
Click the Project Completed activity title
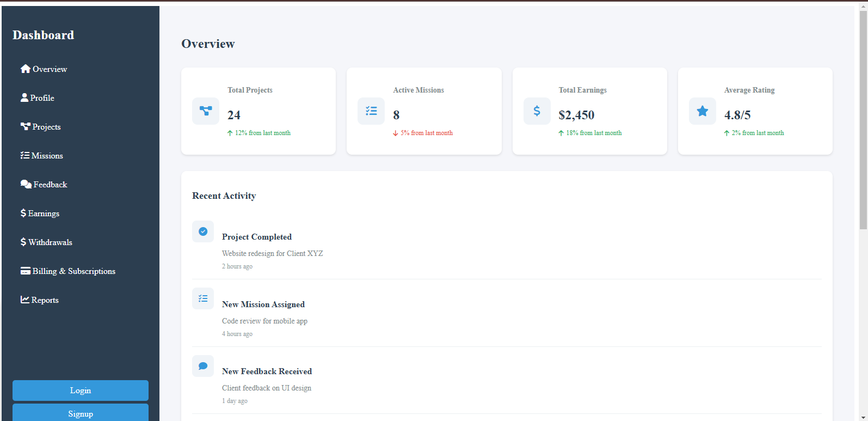tap(257, 237)
